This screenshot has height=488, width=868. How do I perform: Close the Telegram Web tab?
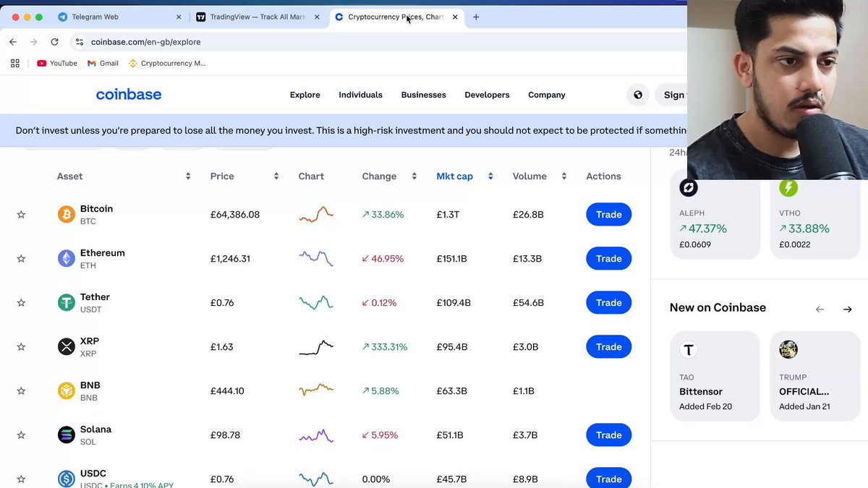click(179, 17)
